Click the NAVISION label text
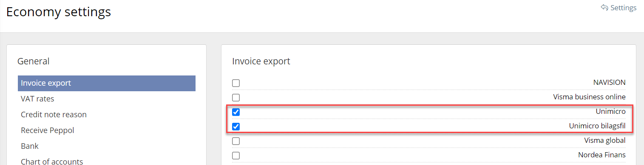Screen dimensions: 644x165 609,83
